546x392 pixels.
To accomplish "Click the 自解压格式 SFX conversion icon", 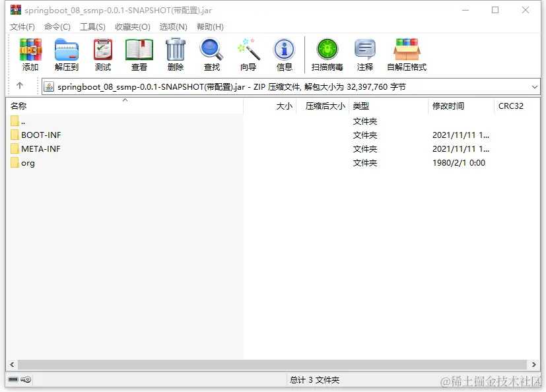I will click(406, 54).
